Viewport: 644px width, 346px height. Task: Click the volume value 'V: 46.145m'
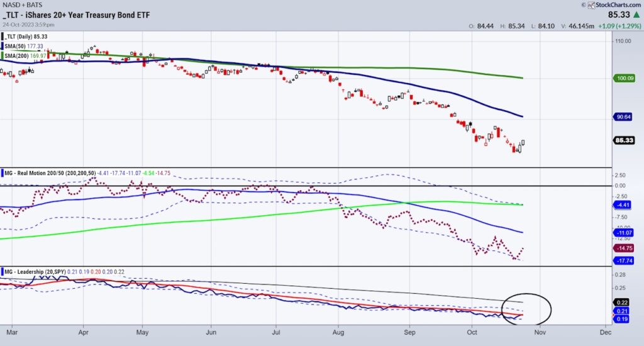click(x=577, y=26)
